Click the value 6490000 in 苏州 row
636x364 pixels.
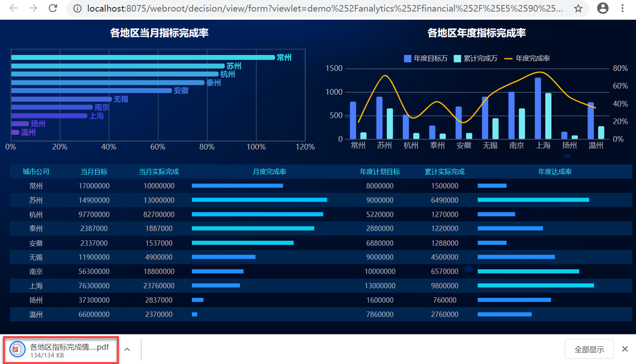[x=445, y=200]
